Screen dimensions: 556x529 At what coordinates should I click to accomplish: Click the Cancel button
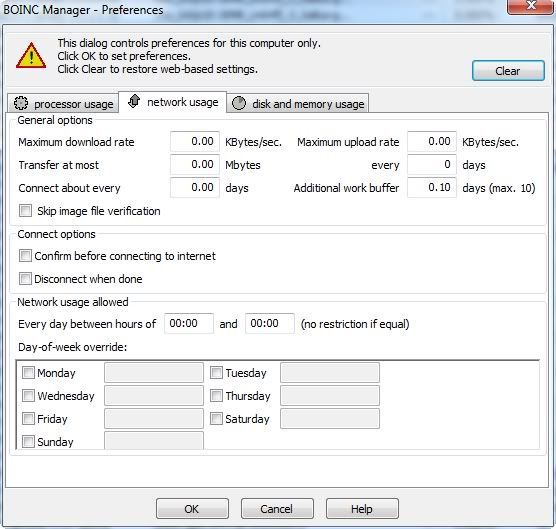[x=277, y=509]
